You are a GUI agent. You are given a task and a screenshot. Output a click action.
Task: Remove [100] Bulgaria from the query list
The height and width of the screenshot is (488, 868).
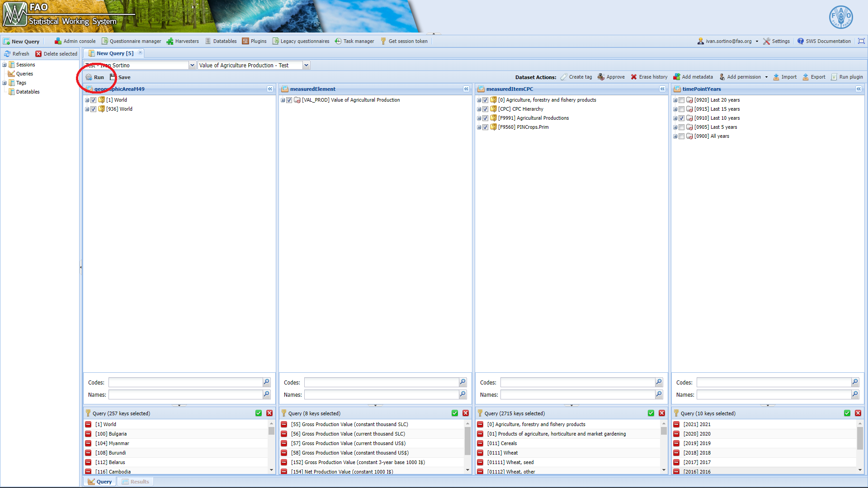88,434
